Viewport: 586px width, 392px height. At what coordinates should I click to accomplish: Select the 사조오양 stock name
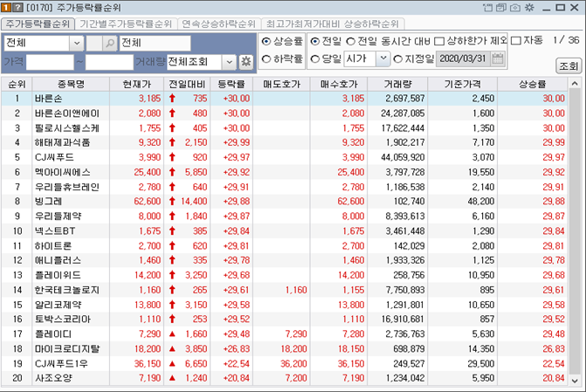[53, 378]
